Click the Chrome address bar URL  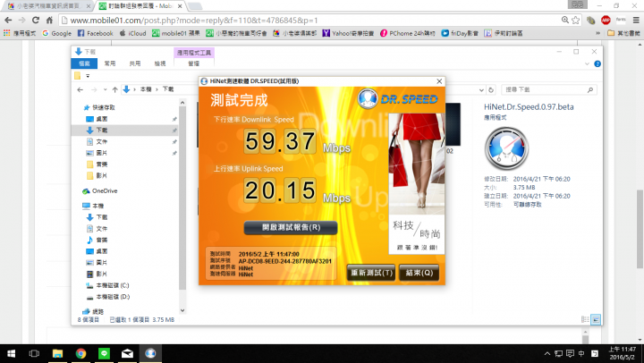pos(194,21)
